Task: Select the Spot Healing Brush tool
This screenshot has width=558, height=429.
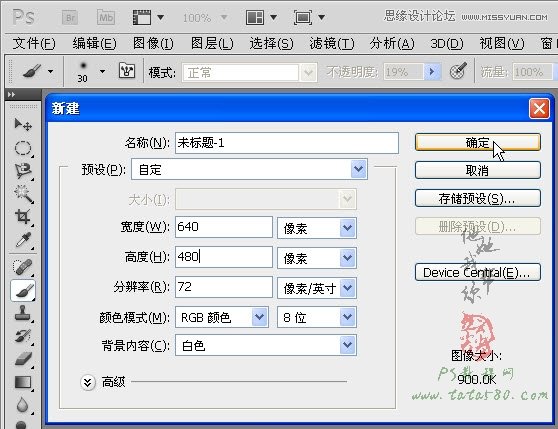Action: click(23, 267)
